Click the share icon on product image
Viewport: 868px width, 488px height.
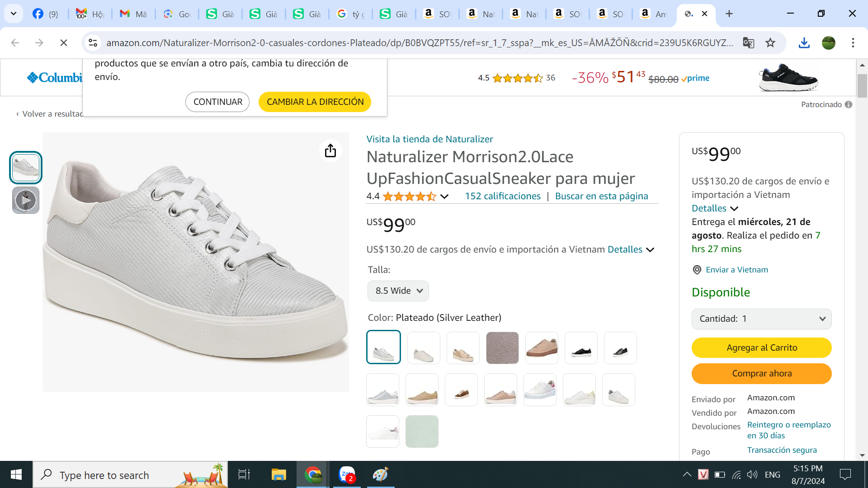tap(330, 150)
